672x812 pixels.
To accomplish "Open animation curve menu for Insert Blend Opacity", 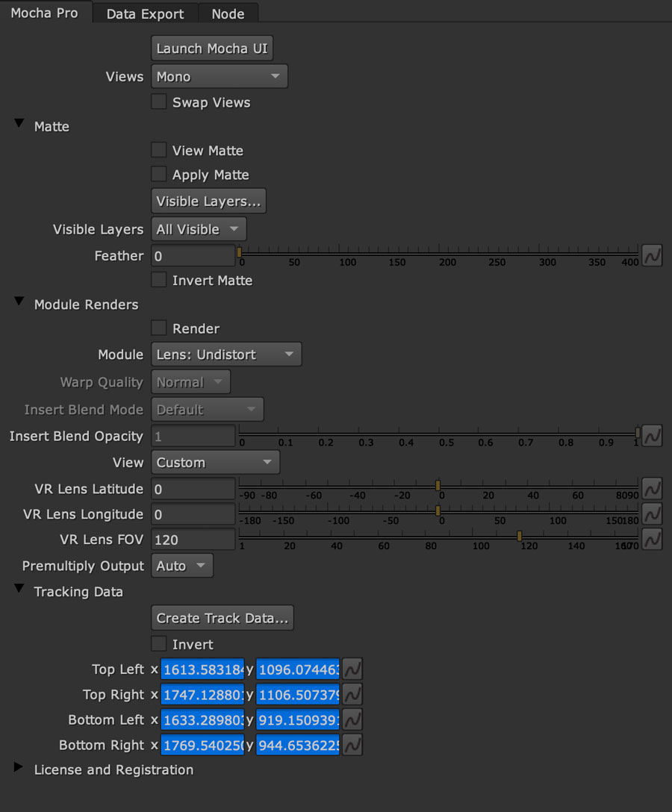I will coord(652,436).
